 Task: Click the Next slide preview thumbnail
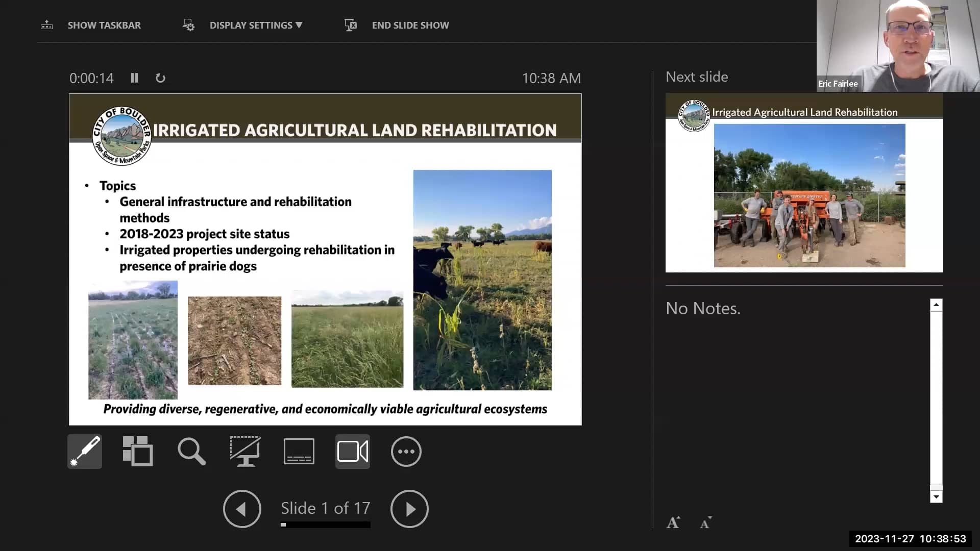804,183
